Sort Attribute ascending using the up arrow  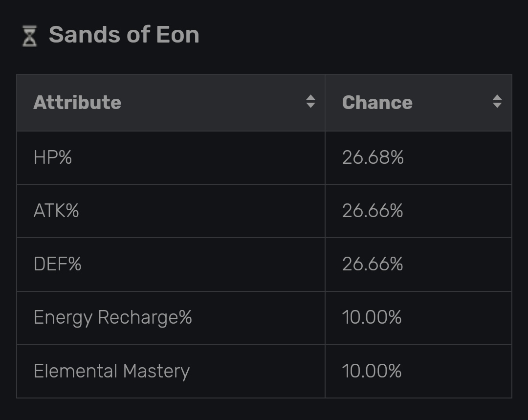pos(310,98)
